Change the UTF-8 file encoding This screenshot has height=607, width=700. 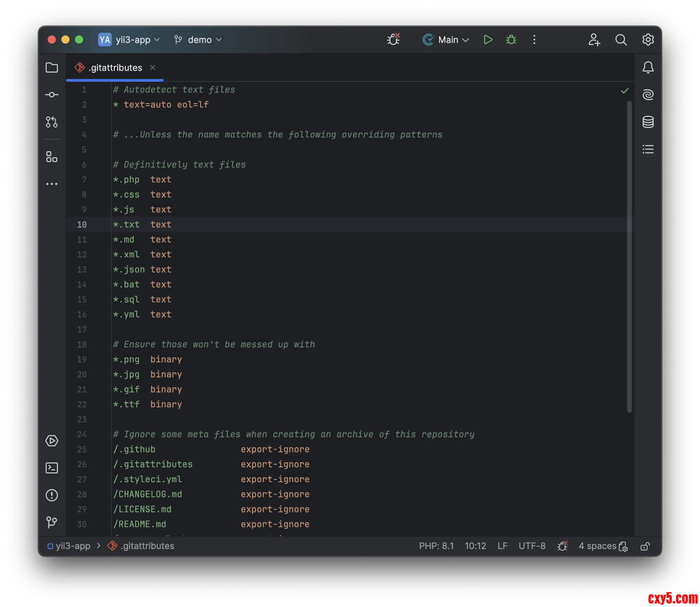[x=532, y=546]
